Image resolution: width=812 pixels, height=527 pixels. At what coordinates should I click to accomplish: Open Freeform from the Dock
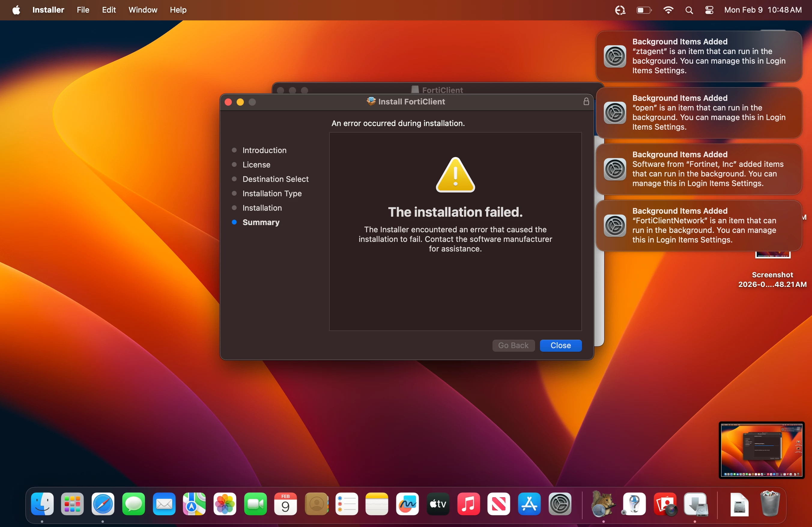click(x=408, y=504)
